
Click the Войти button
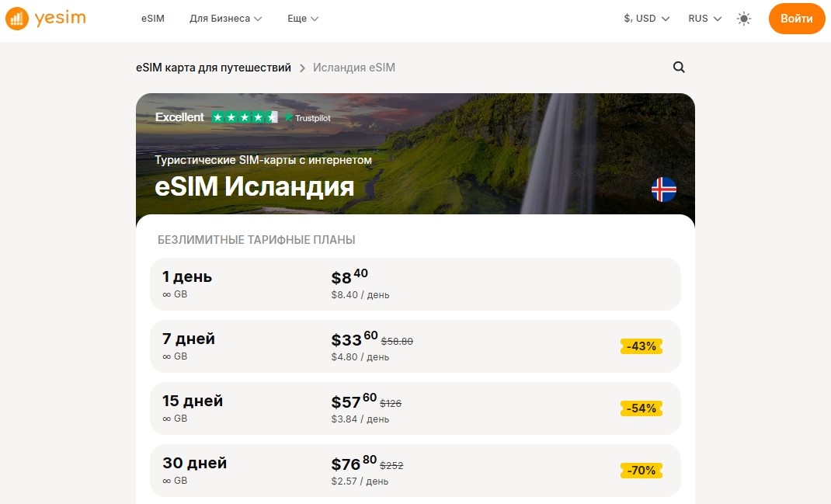[797, 18]
